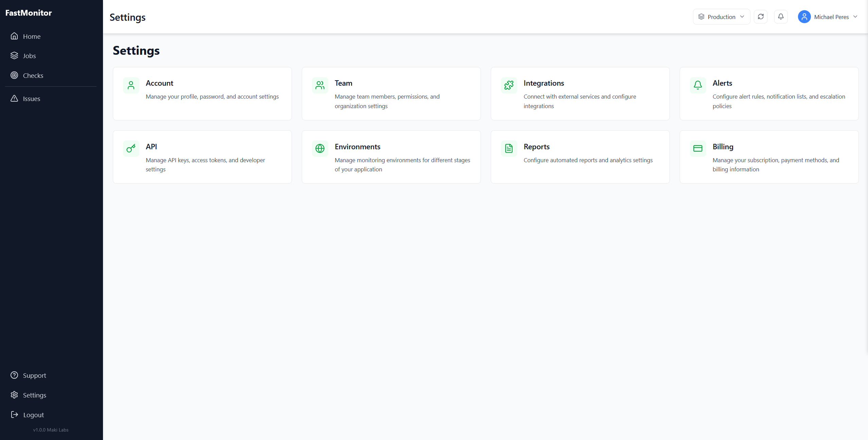This screenshot has width=868, height=440.
Task: Click the Michael Peres avatar
Action: click(x=803, y=16)
